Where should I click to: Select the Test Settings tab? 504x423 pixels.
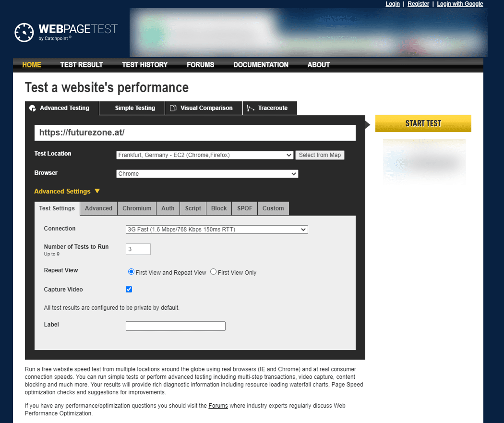coord(57,208)
